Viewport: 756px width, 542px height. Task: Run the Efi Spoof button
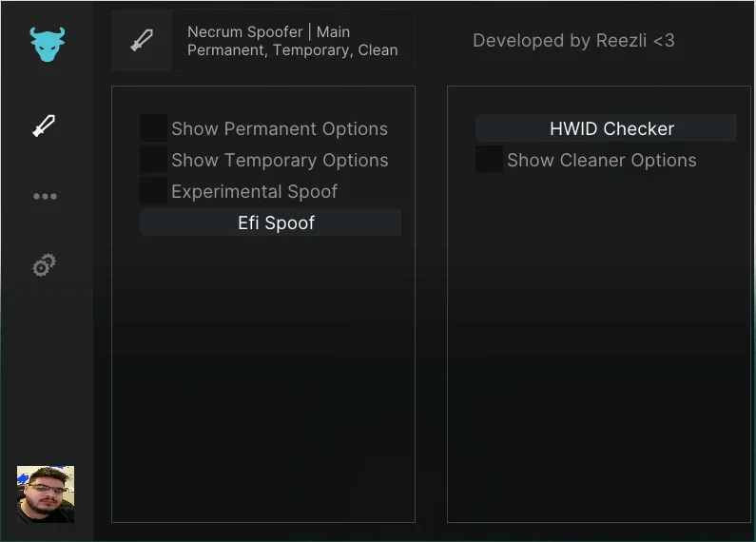(x=270, y=223)
